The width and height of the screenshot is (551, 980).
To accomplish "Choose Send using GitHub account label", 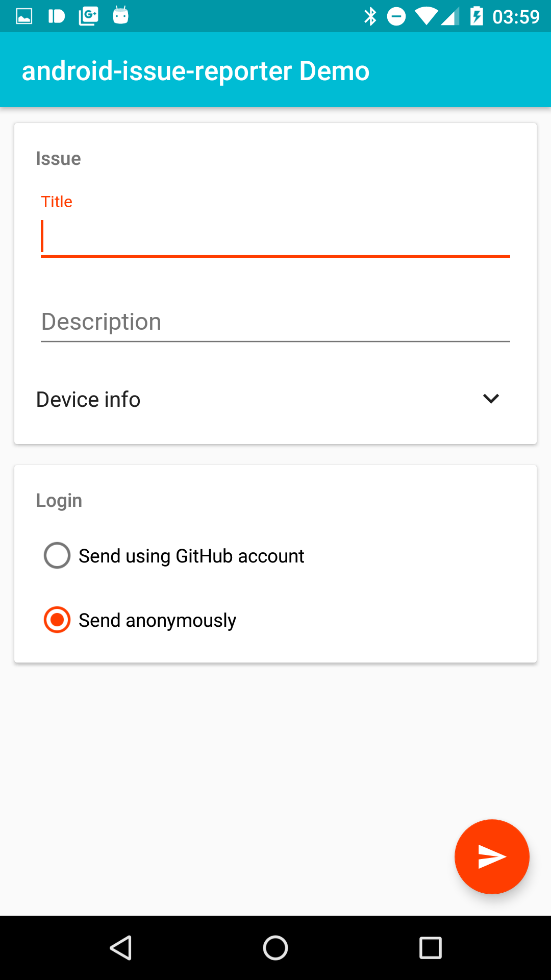I will click(x=191, y=556).
